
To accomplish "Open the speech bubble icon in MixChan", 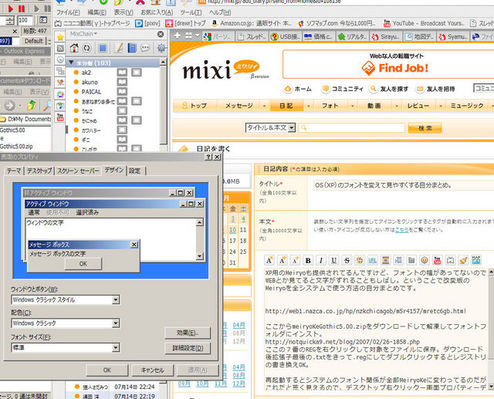I will click(145, 48).
